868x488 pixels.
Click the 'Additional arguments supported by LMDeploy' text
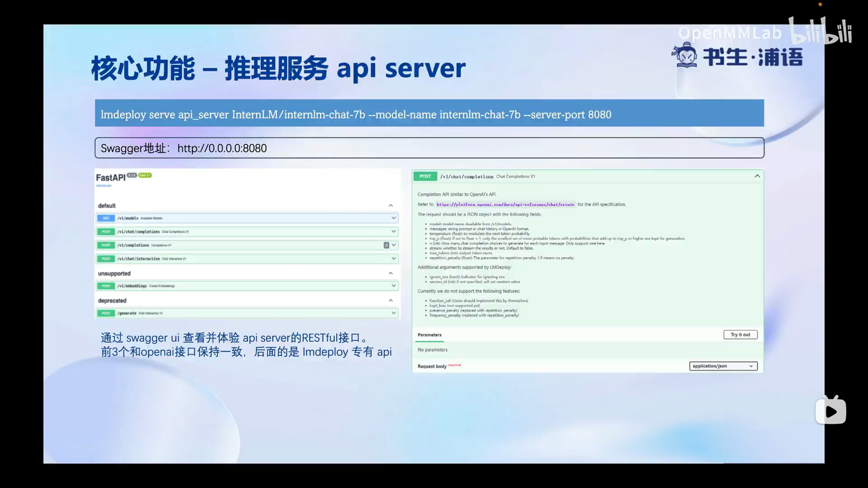pos(464,267)
